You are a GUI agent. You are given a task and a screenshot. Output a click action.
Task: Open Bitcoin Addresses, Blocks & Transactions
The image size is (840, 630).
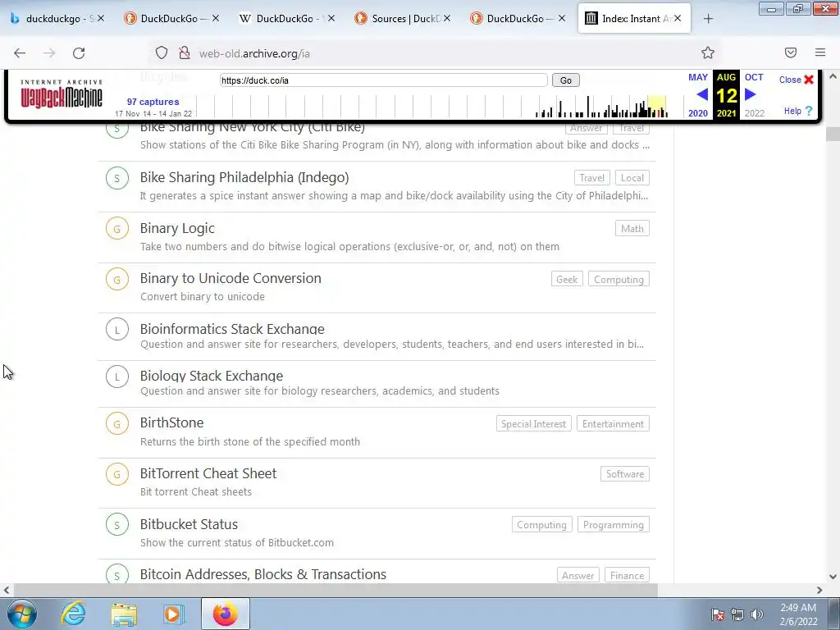[x=263, y=574]
